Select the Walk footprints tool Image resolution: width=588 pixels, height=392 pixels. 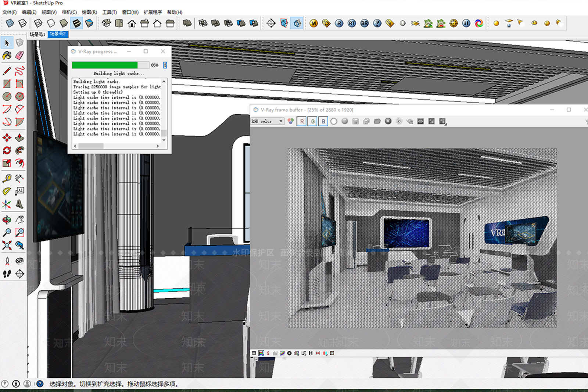click(7, 274)
